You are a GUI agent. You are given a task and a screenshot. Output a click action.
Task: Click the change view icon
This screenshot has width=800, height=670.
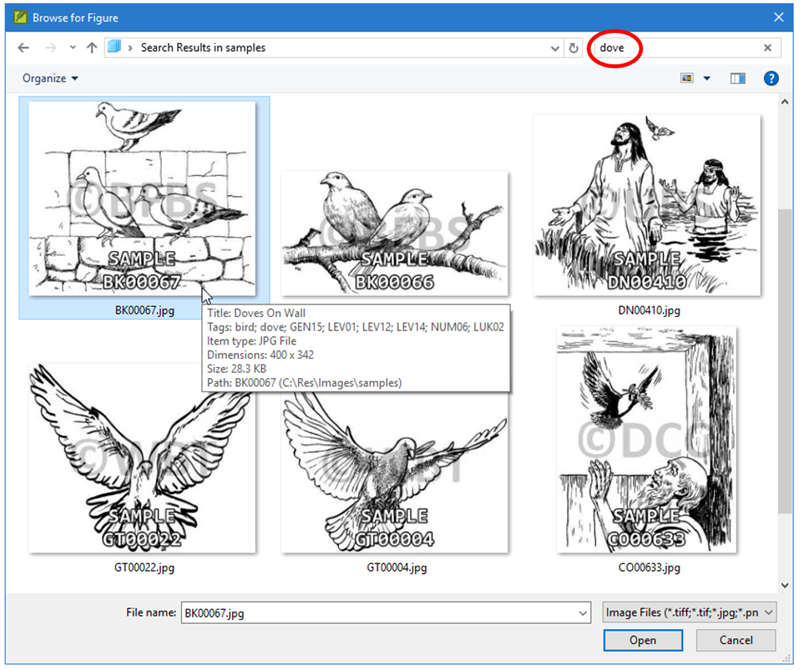pyautogui.click(x=687, y=78)
